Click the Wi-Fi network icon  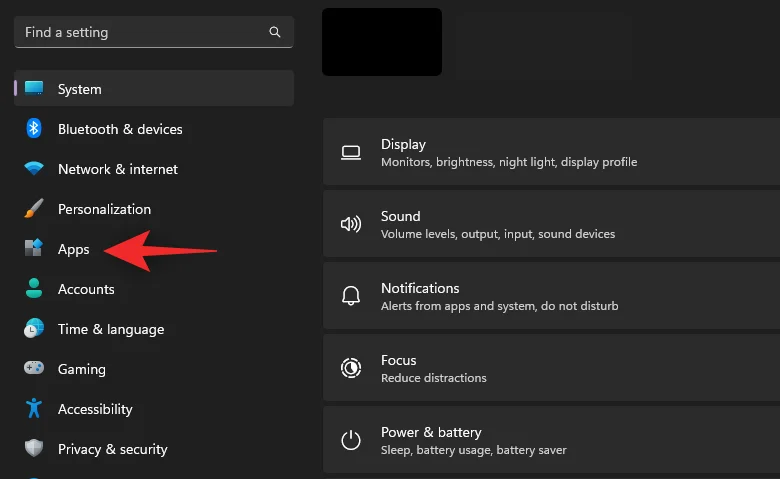(x=34, y=168)
